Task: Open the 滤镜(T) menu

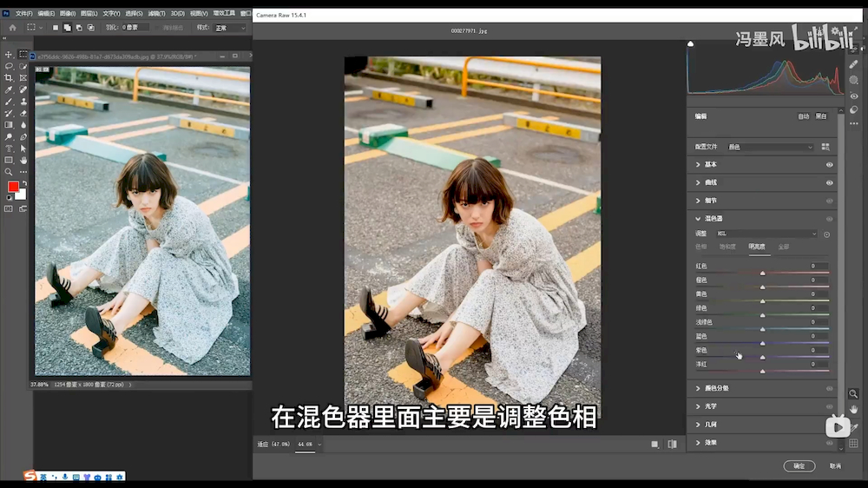Action: pos(156,13)
